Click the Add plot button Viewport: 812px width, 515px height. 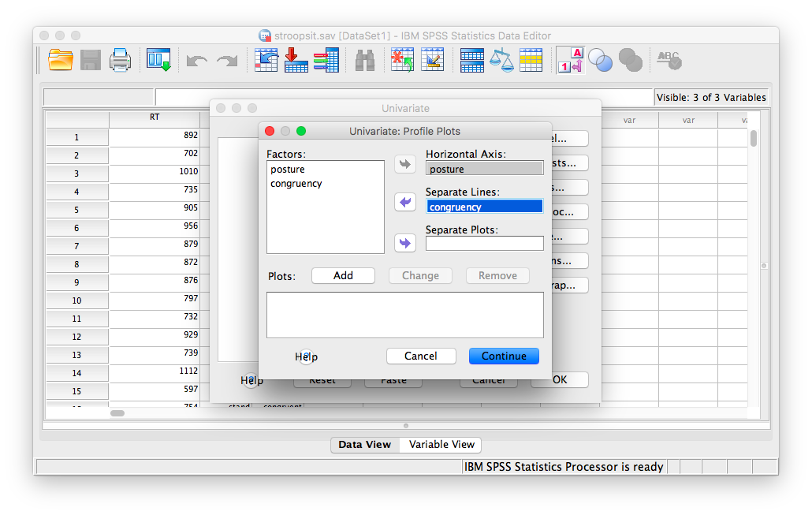[344, 275]
